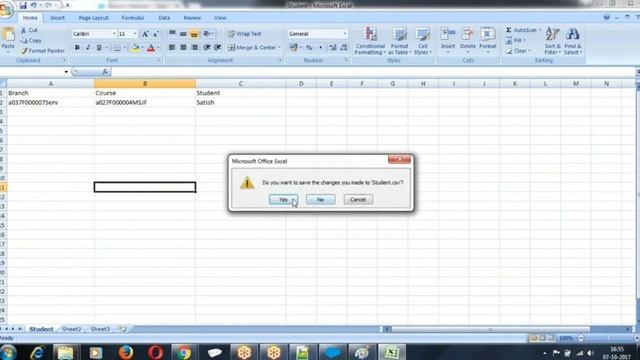
Task: Apply Percent style icon
Action: pos(309,48)
